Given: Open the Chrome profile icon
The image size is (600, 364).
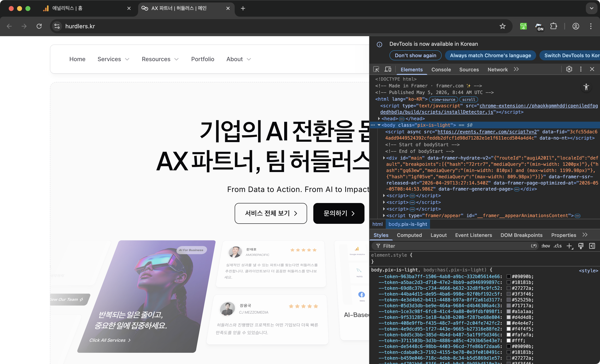Looking at the screenshot, I should click(x=576, y=26).
